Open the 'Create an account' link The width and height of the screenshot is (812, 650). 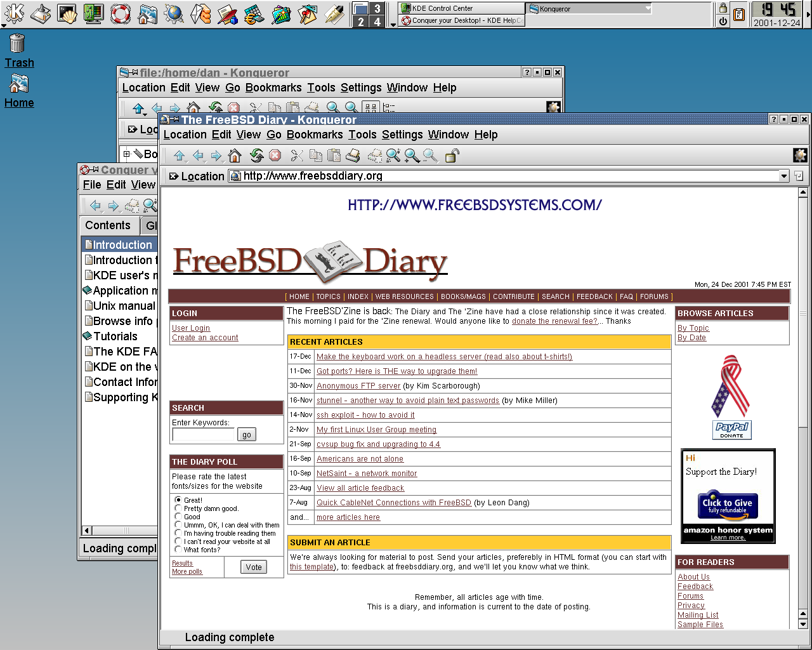click(x=205, y=338)
